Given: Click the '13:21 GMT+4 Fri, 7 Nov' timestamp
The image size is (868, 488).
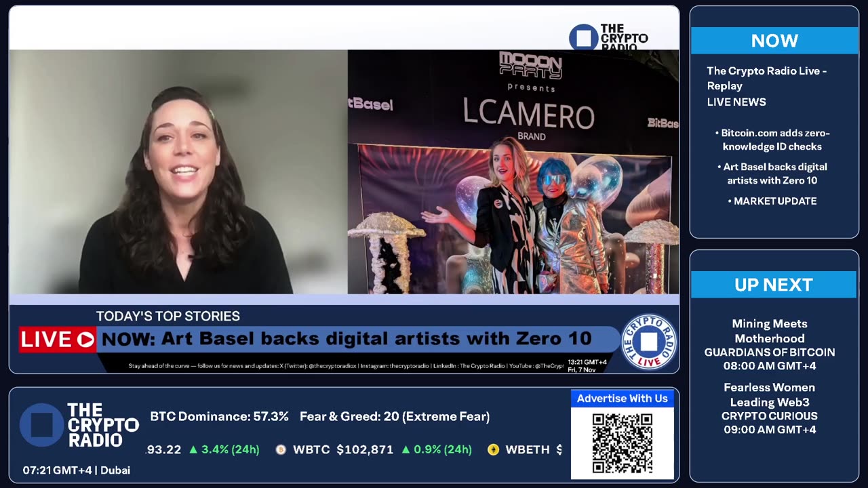Looking at the screenshot, I should click(587, 365).
